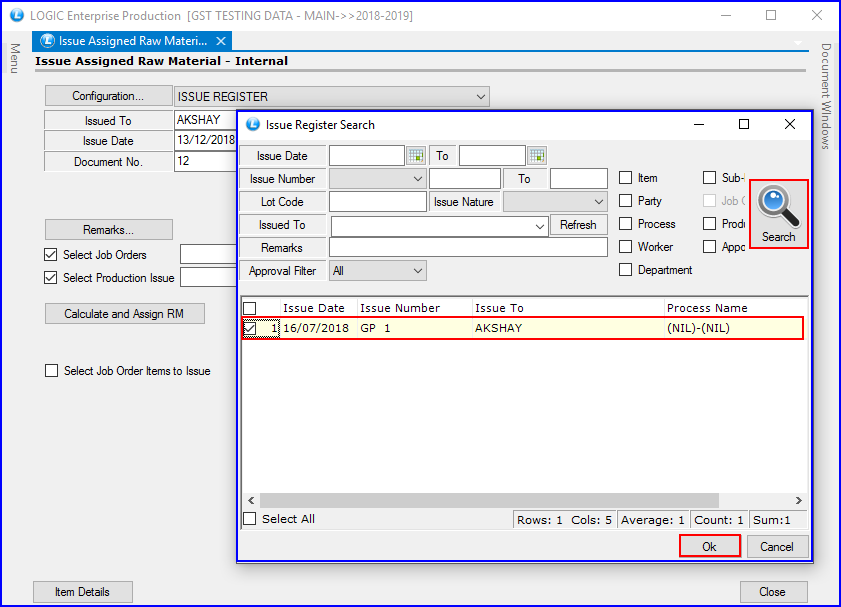Maximize the Issue Register Search dialog
The width and height of the screenshot is (841, 607).
(x=744, y=124)
